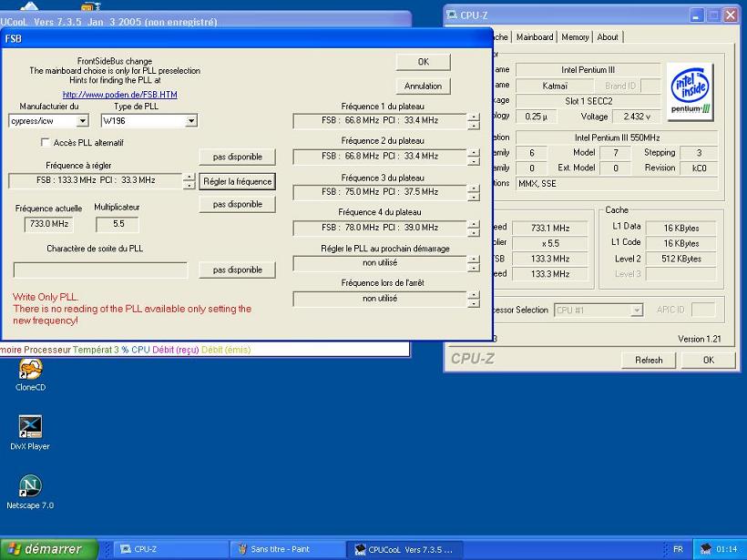
Task: Click the Intel Pentium III 550MHz specification
Action: tap(617, 138)
